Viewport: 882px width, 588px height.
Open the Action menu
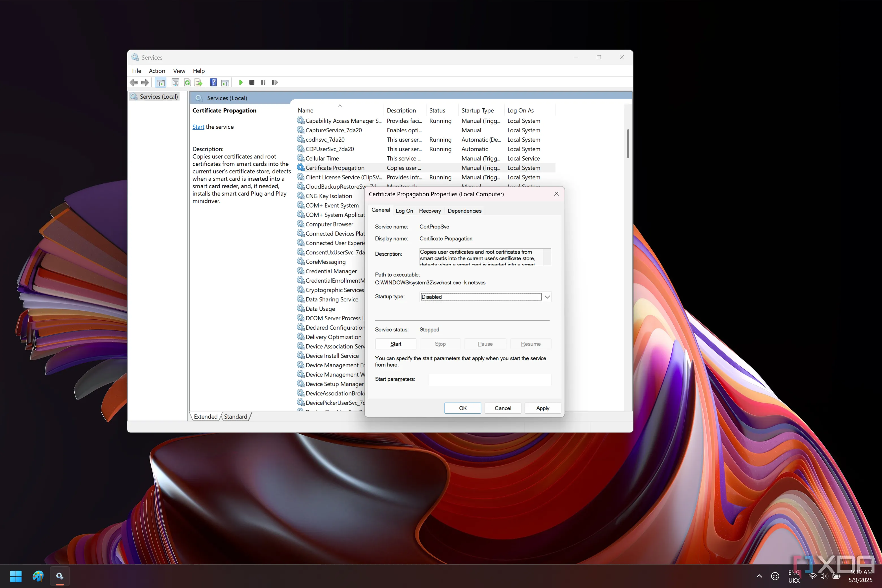(157, 71)
